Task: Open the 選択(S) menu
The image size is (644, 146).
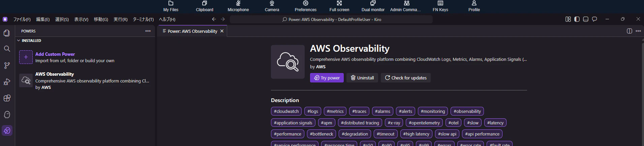Action: click(62, 19)
